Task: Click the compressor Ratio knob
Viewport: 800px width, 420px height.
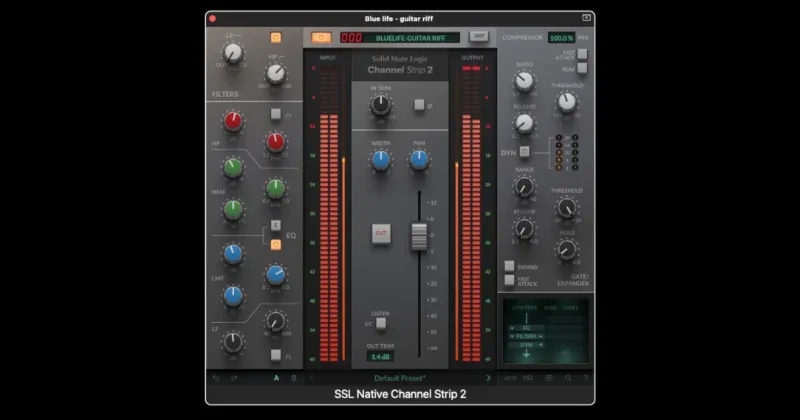Action: [x=524, y=80]
